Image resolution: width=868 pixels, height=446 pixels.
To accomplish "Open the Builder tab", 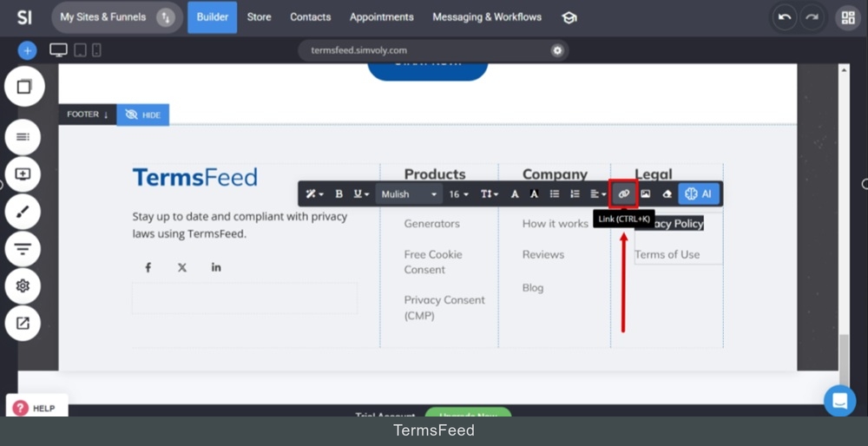I will click(x=213, y=17).
